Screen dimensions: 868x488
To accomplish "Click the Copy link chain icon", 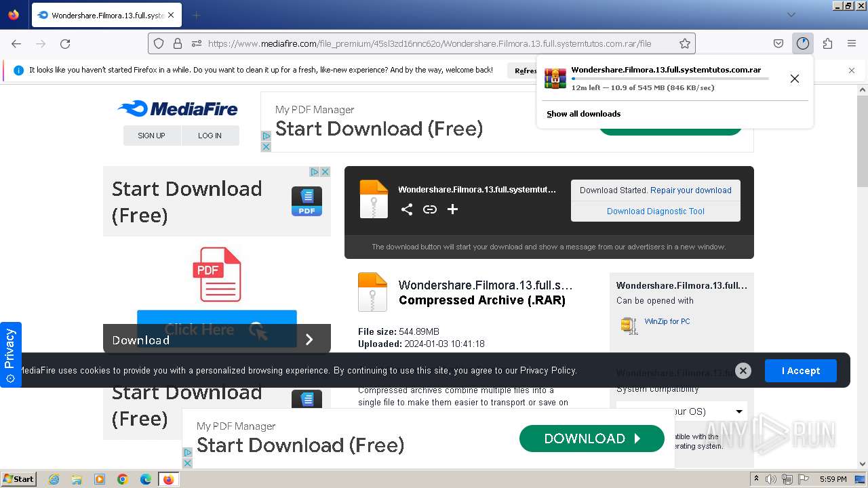I will (x=430, y=209).
